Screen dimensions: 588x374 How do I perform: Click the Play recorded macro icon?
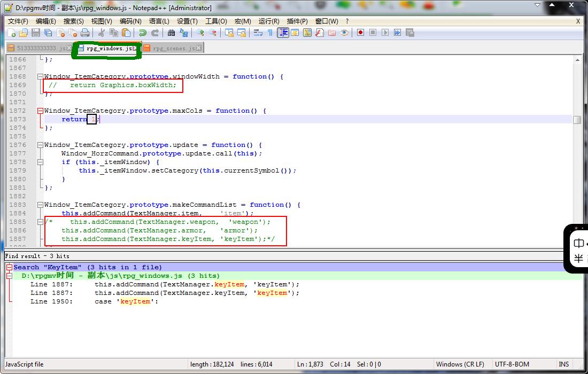pos(385,33)
